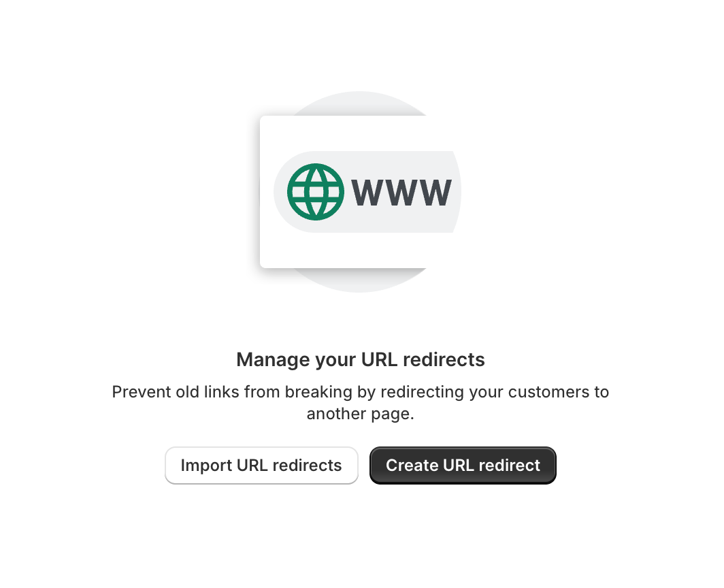Click the Manage your URL redirects heading
Screen dimensions: 724x588
point(361,359)
